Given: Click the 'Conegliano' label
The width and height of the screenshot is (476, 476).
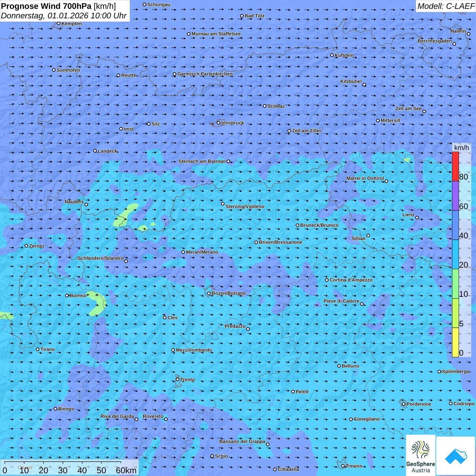Looking at the screenshot, I should [x=367, y=419].
